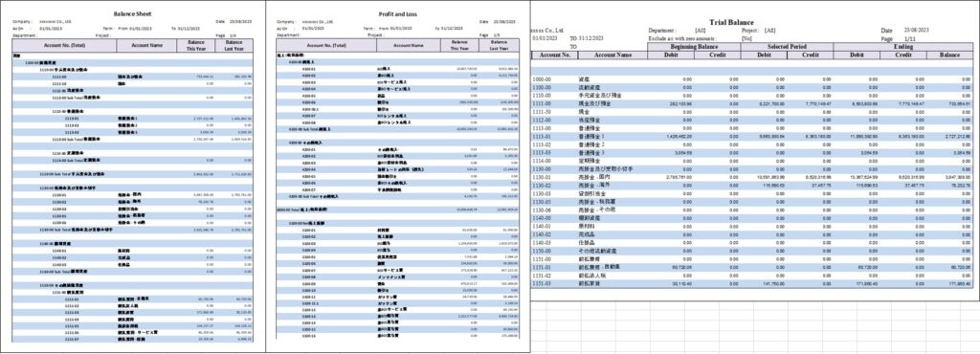
Task: Click the Balance Sheet title text
Action: pos(132,13)
